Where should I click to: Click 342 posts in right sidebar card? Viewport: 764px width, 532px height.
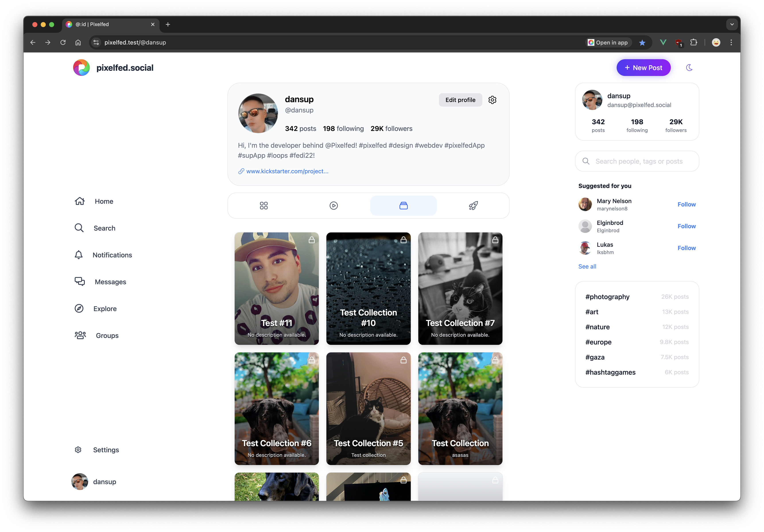click(x=598, y=125)
